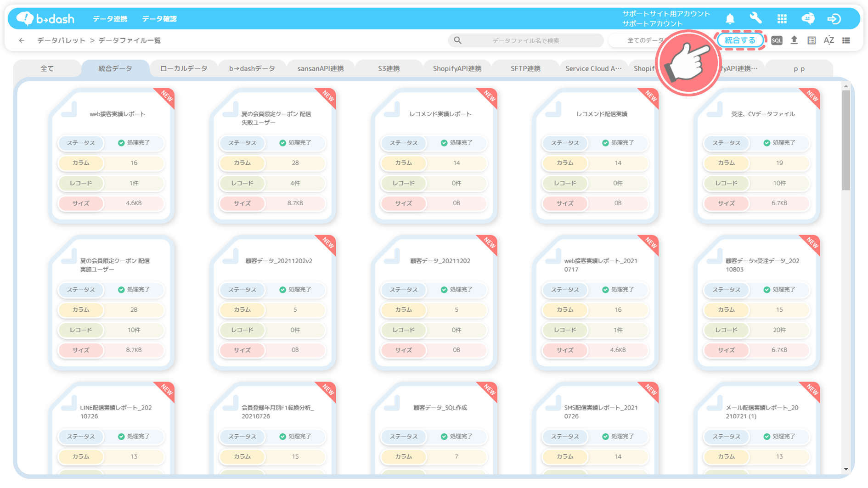Select the sansanAPI連携 tab
The height and width of the screenshot is (488, 868).
pos(321,68)
